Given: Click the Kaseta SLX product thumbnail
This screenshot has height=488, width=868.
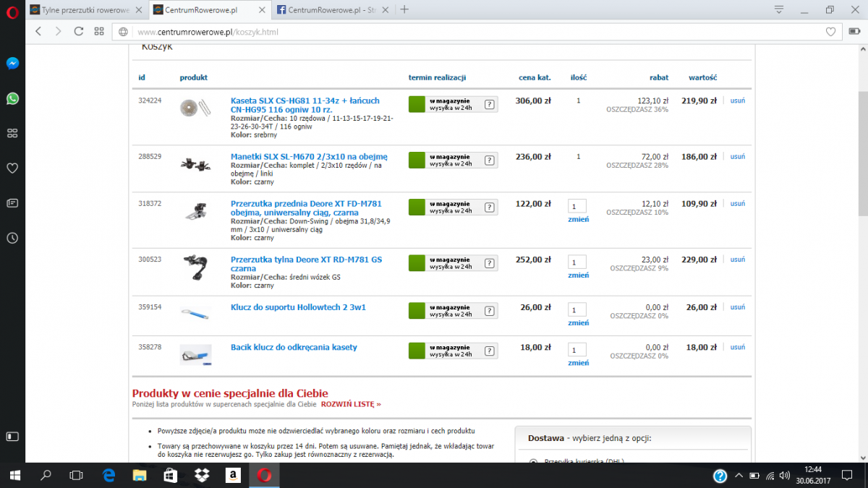Looking at the screenshot, I should tap(195, 107).
